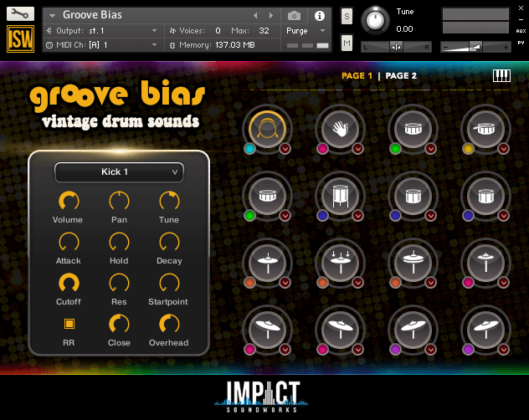Toggle the cyan dot on kick pad
Viewport: 529px width, 420px height.
249,149
